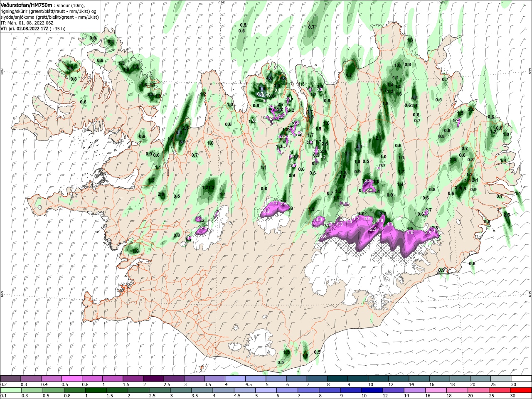Click the '0.2' label in the snow legend

[x=3, y=384]
